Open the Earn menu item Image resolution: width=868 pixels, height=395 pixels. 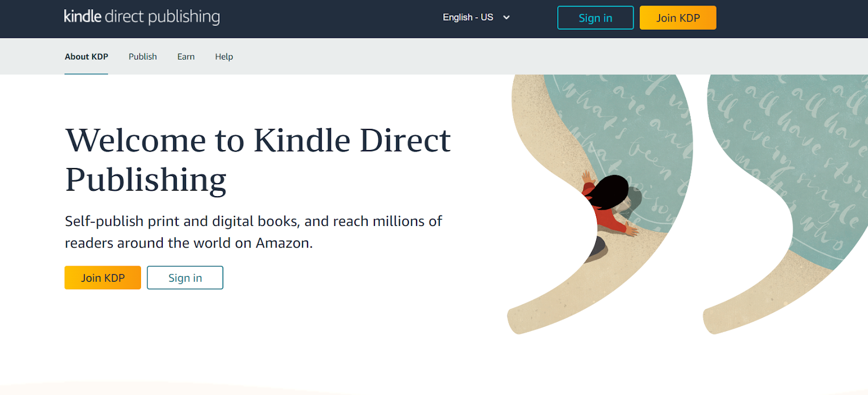(x=186, y=56)
